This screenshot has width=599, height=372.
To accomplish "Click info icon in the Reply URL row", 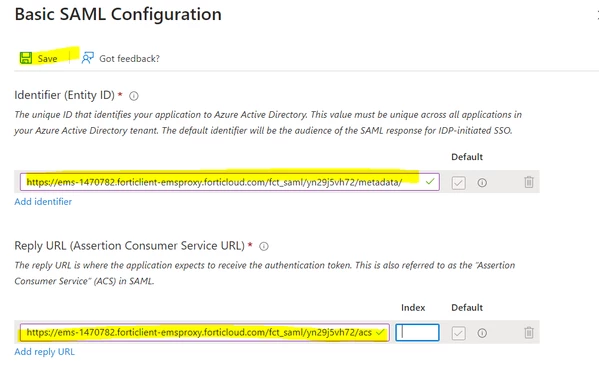I will tap(482, 333).
